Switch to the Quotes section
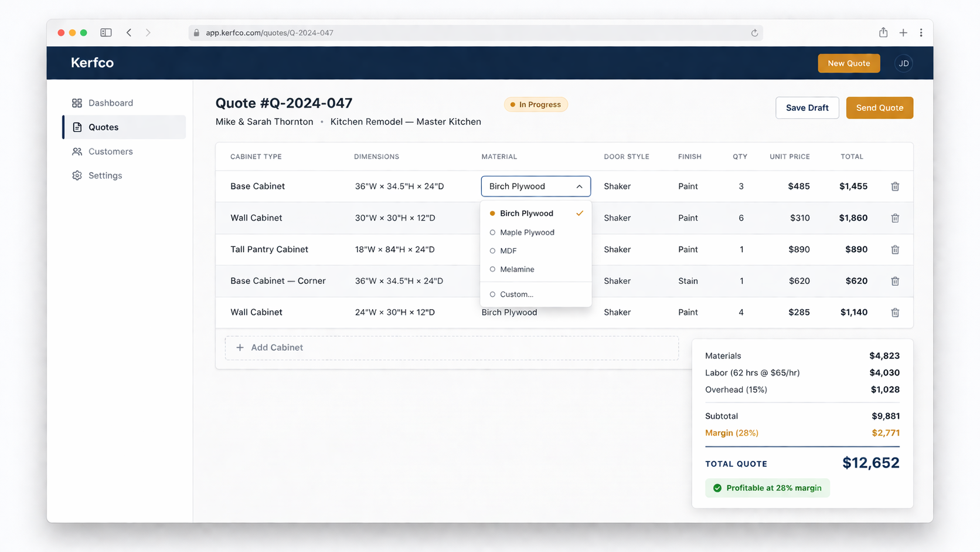The image size is (980, 552). click(x=103, y=127)
